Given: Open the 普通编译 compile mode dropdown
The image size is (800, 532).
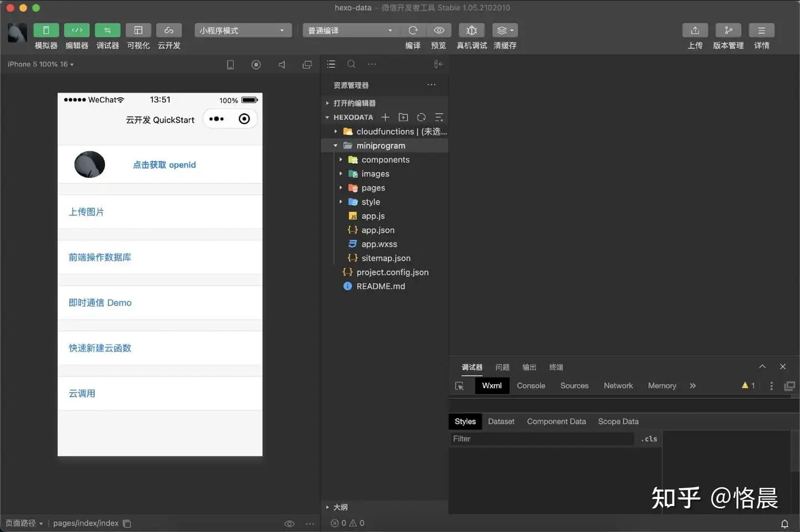Looking at the screenshot, I should [x=351, y=30].
